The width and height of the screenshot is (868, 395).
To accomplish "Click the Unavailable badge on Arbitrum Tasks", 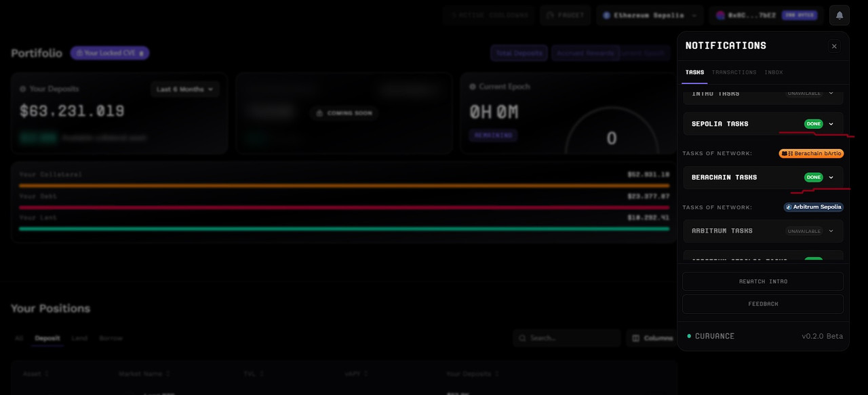I will [804, 231].
